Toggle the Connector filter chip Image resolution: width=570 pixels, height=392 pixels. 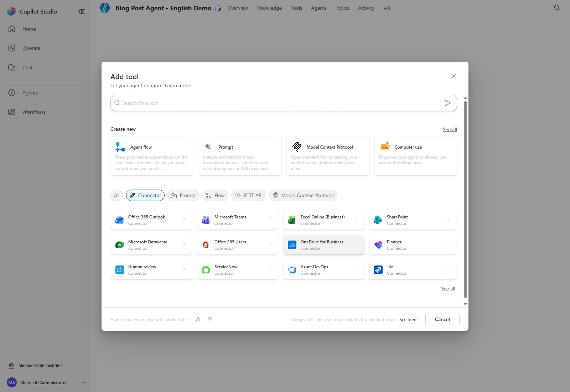coord(145,195)
